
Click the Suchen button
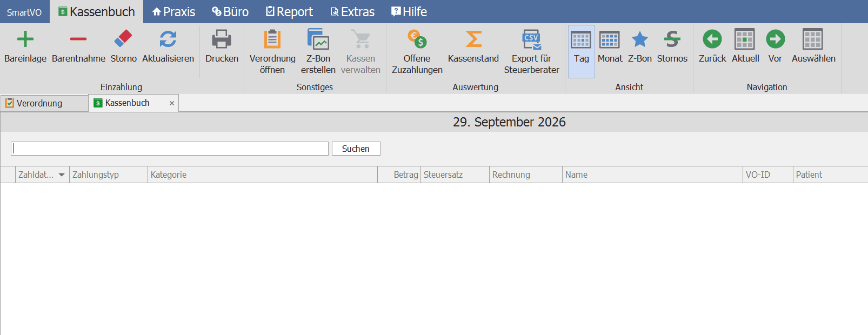coord(356,149)
